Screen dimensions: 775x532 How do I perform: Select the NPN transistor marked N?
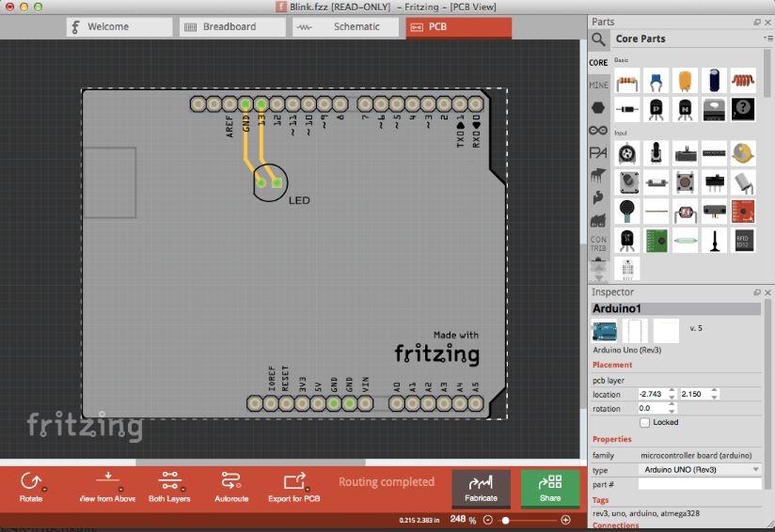coord(685,109)
